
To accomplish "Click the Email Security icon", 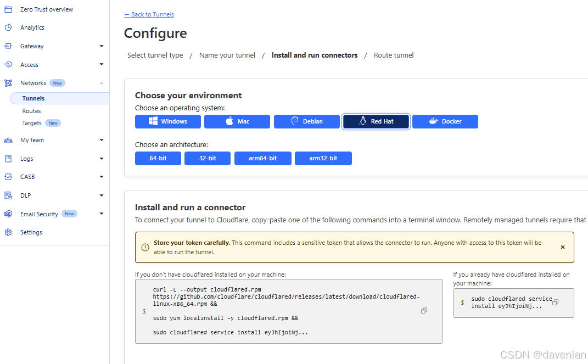I will pyautogui.click(x=8, y=214).
